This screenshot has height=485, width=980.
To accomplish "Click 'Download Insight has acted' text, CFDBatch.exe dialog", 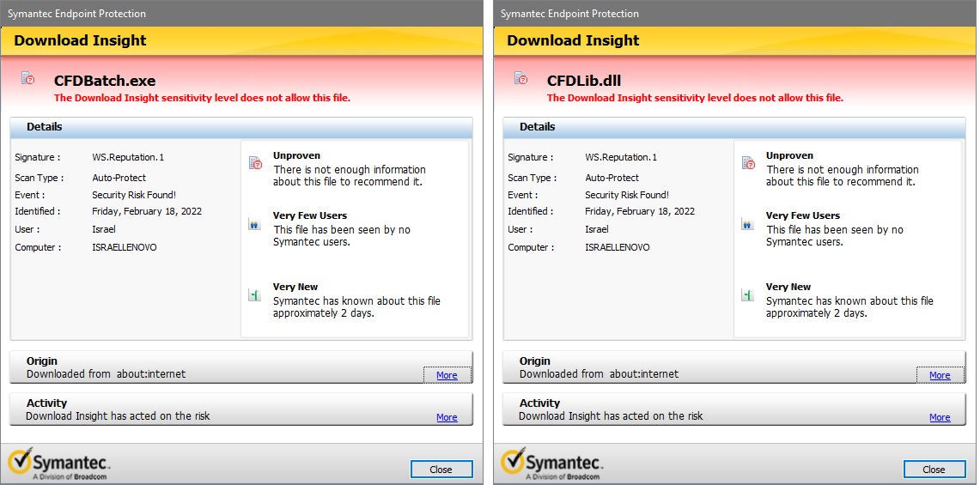I will tap(119, 416).
